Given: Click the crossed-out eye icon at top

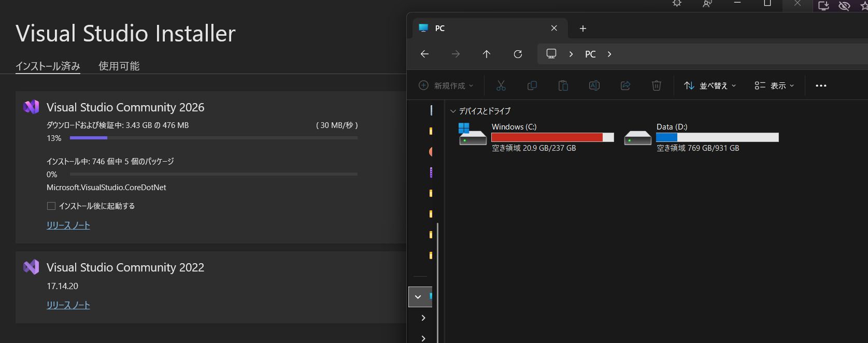Looking at the screenshot, I should pyautogui.click(x=844, y=6).
